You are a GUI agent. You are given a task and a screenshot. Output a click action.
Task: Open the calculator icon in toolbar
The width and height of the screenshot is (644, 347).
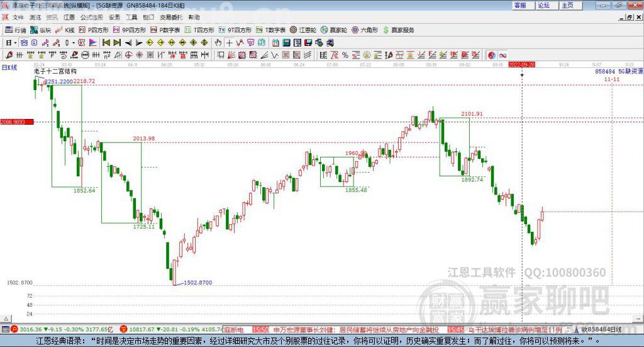coord(287,43)
